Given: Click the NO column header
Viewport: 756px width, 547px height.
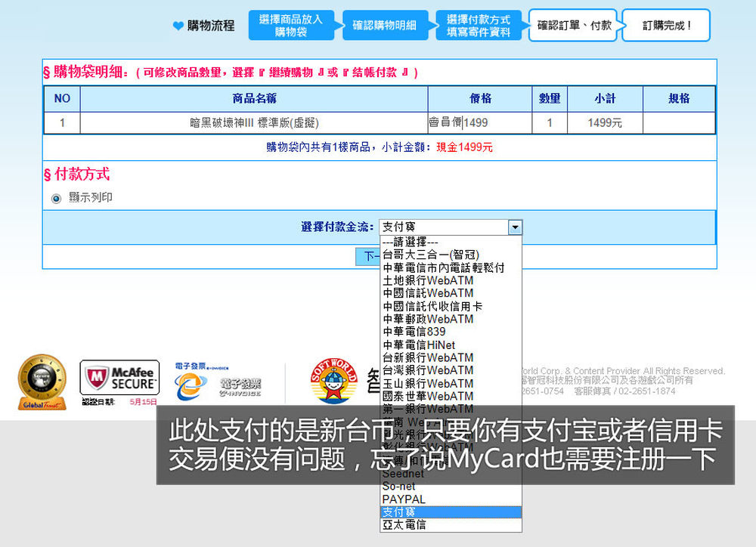Looking at the screenshot, I should coord(62,99).
